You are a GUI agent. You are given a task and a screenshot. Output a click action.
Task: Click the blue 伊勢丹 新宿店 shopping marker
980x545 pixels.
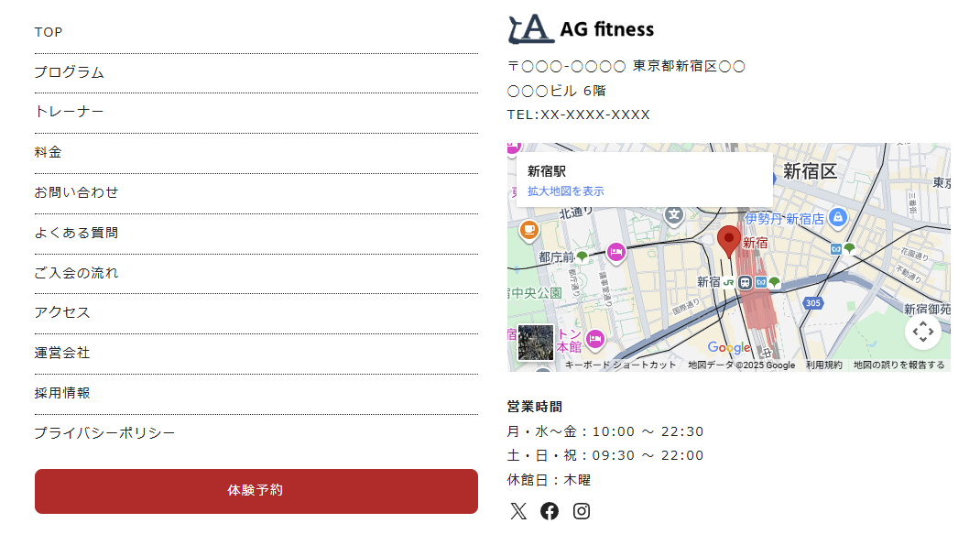(x=837, y=217)
